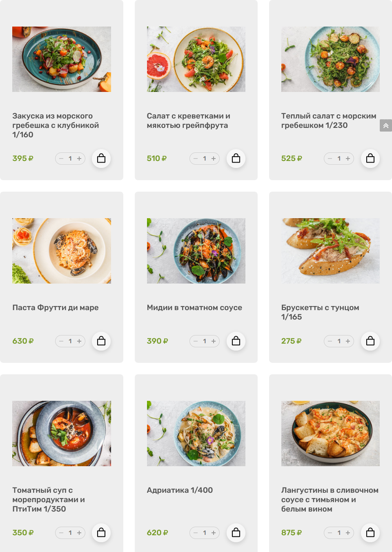Screen dimensions: 392x552
Task: Decrease quantity of Брускетты с тунцом
Action: [x=330, y=341]
